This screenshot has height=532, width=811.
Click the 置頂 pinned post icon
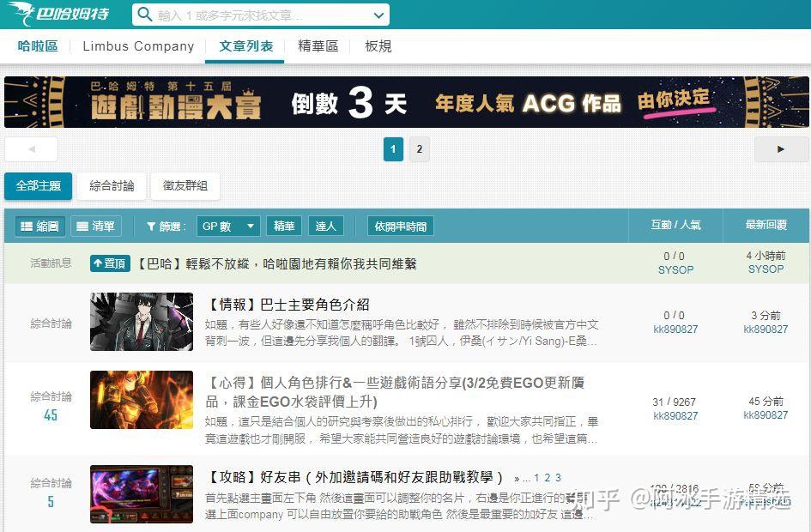click(x=109, y=263)
